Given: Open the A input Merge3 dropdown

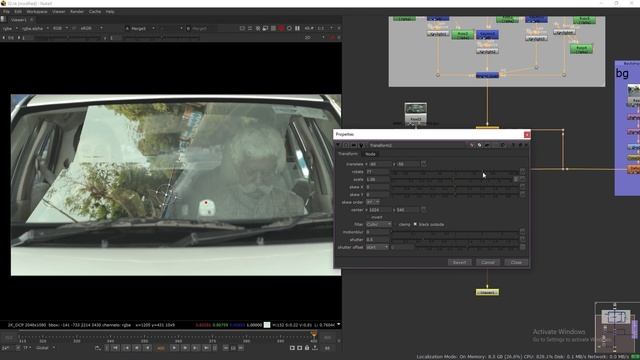Looking at the screenshot, I should coord(140,29).
